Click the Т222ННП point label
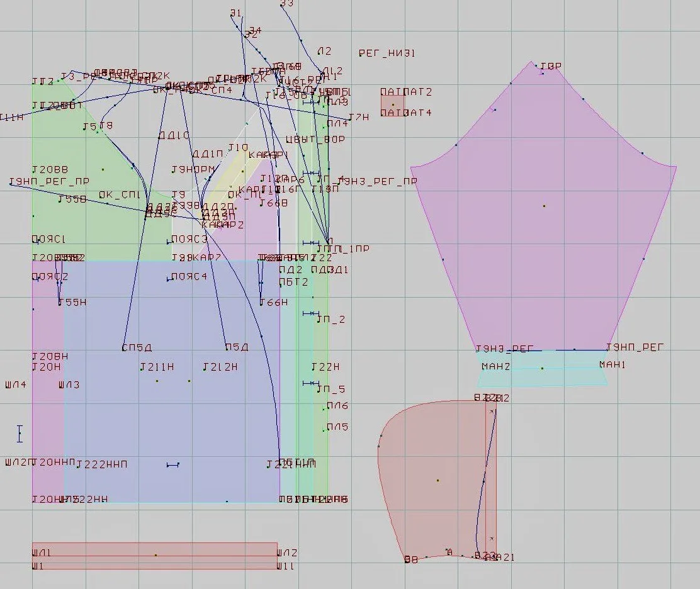Image resolution: width=700 pixels, height=589 pixels. click(102, 464)
